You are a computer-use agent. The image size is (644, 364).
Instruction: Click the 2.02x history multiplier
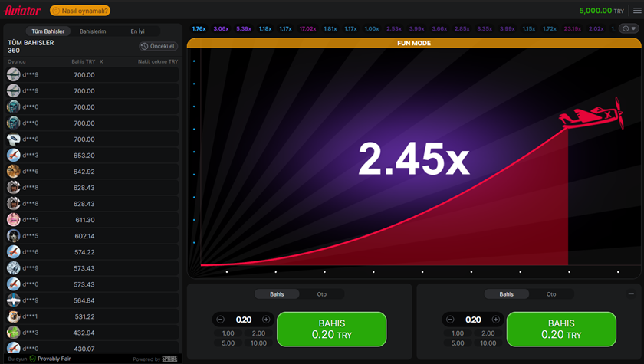pyautogui.click(x=596, y=28)
